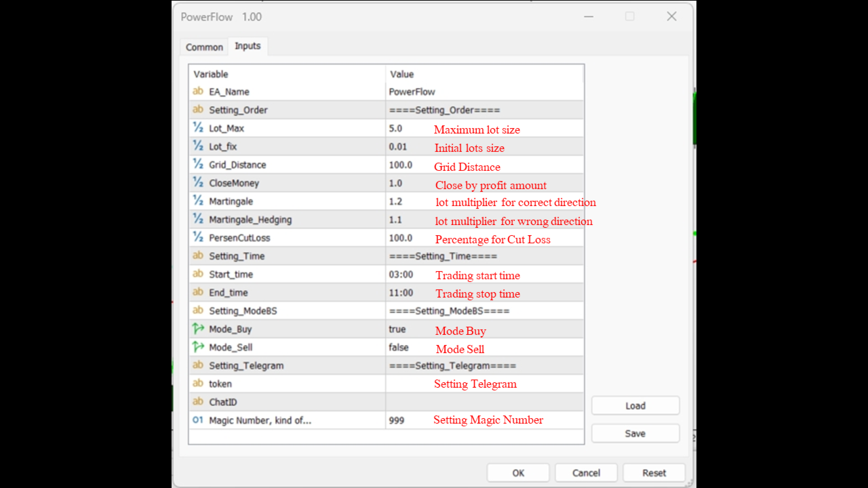Close the PowerFlow 1.00 window

point(671,16)
